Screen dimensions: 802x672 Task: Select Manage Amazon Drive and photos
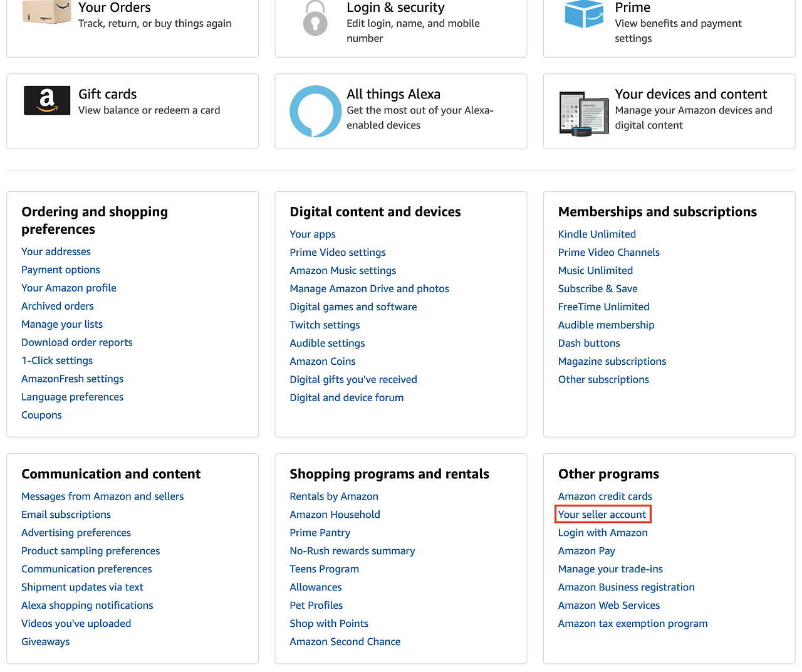point(370,288)
